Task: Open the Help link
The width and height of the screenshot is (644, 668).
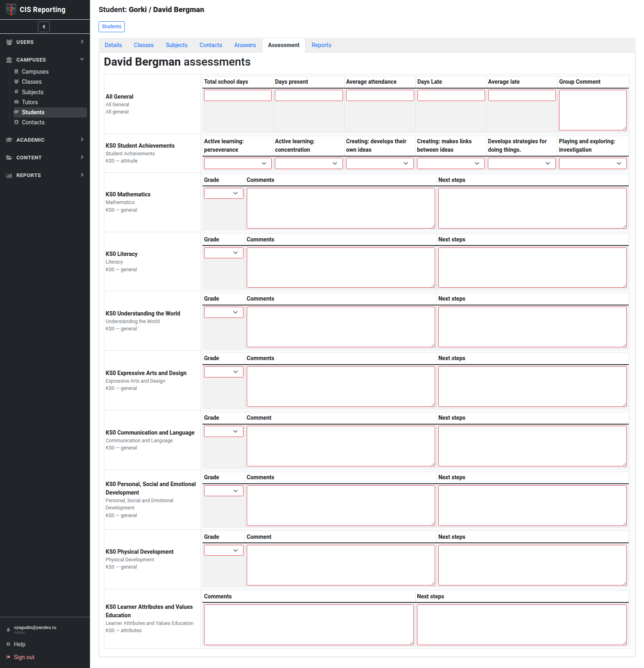Action: tap(20, 644)
